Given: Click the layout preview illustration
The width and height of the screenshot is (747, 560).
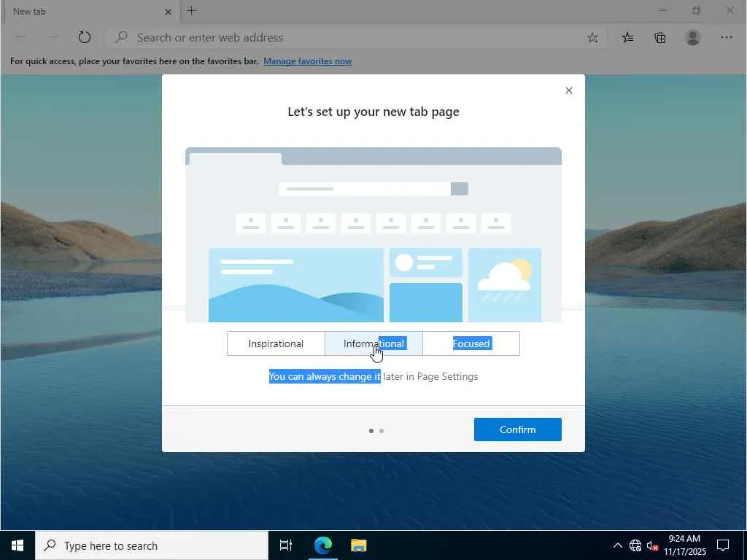Looking at the screenshot, I should point(373,235).
